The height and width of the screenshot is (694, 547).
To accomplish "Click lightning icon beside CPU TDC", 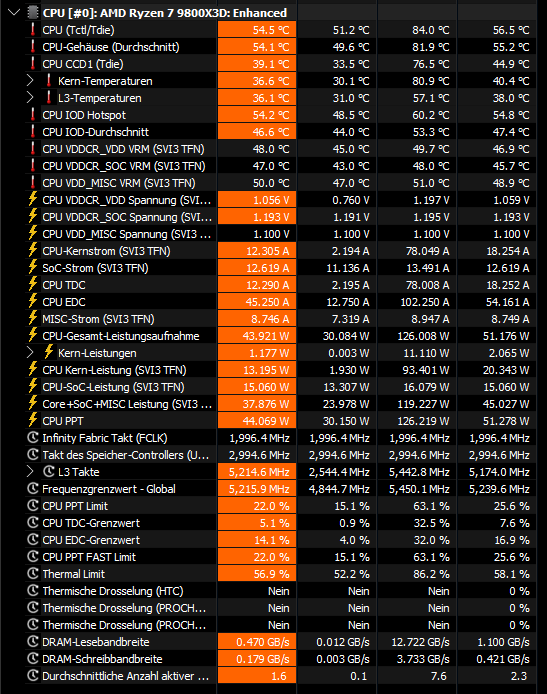I will point(33,285).
